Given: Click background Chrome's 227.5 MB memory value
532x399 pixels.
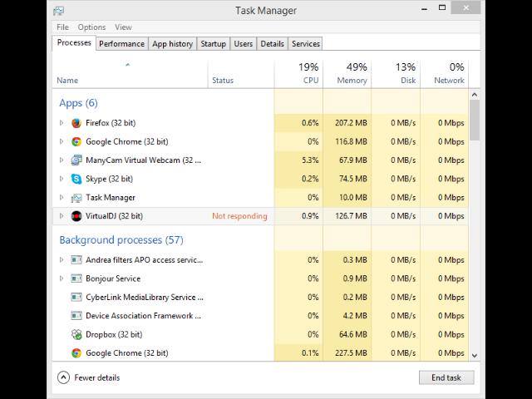Looking at the screenshot, I should [351, 353].
